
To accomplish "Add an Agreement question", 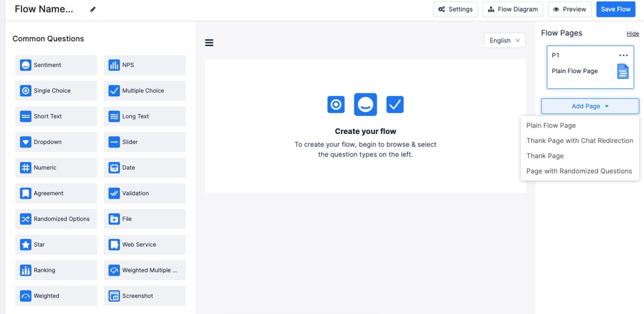I will pos(56,193).
